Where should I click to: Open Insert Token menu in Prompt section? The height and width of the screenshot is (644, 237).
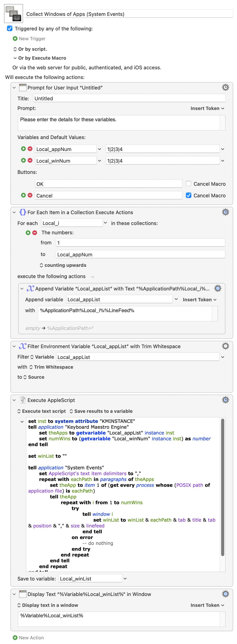pos(207,108)
